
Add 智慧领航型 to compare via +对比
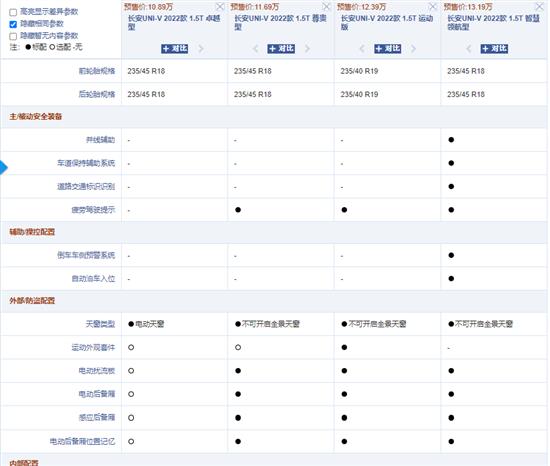(x=494, y=48)
